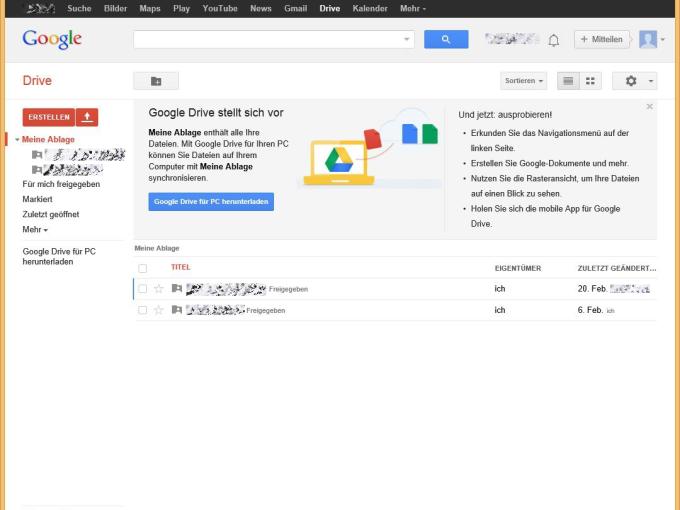This screenshot has width=680, height=510.
Task: Open the Mehr menu in top bar
Action: (412, 9)
